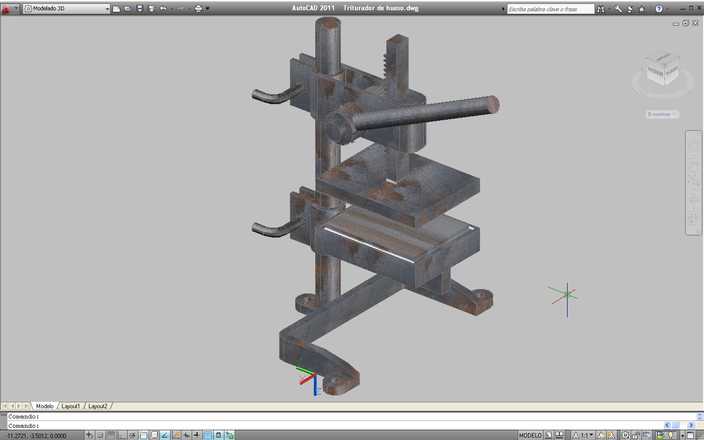This screenshot has height=440, width=704.
Task: Click the Clean Screen icon at bottom-right
Action: (691, 436)
